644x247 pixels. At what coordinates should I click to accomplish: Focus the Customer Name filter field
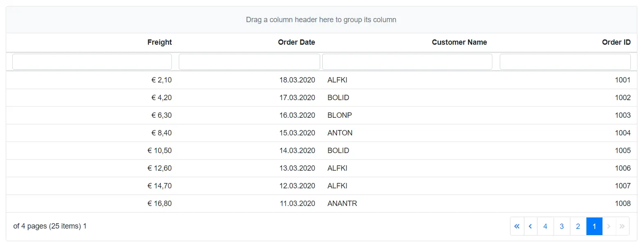pyautogui.click(x=407, y=61)
